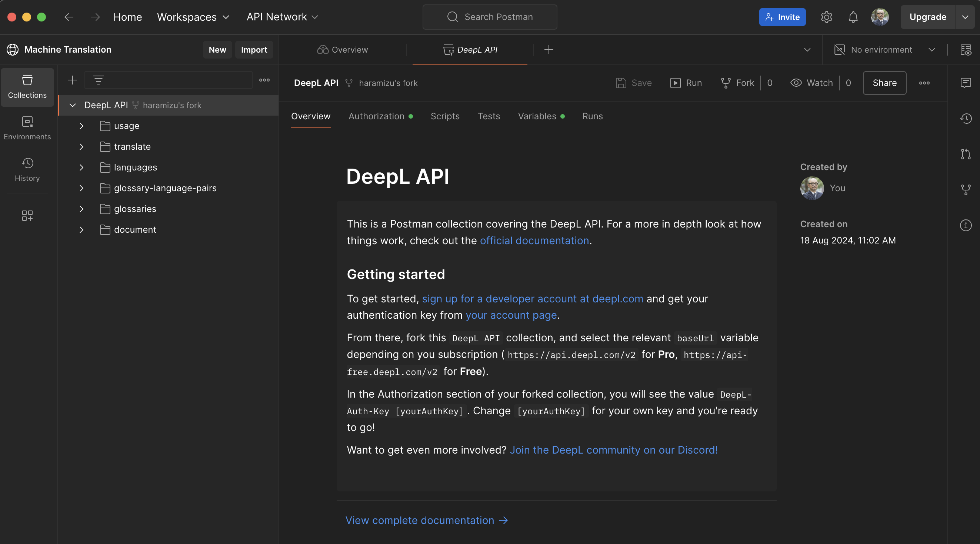
Task: Open collection more actions next to Share
Action: (x=924, y=83)
